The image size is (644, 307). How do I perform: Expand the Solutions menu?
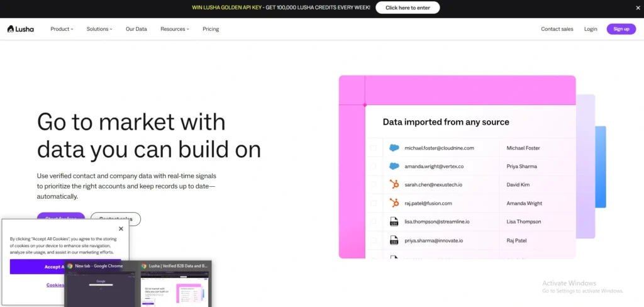point(99,29)
